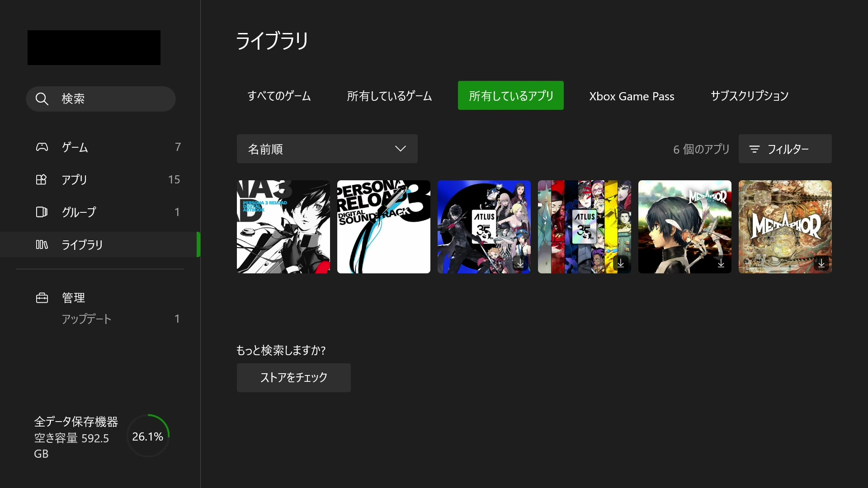
Task: Switch to Xbox Game Pass tab
Action: (631, 96)
